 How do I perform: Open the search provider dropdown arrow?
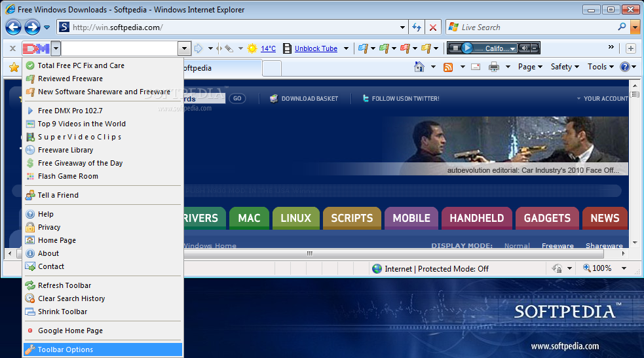(635, 27)
